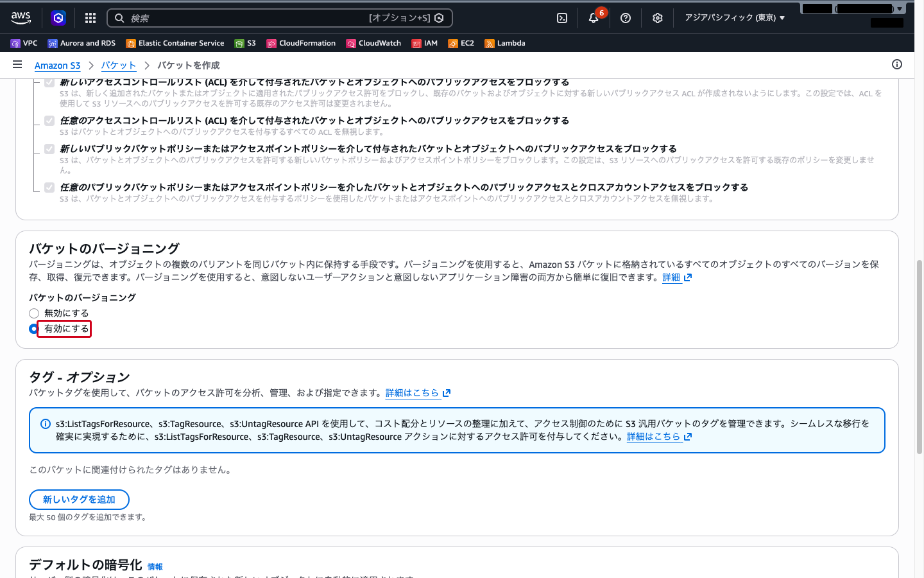Focus the AWS 検索 search field

point(279,18)
